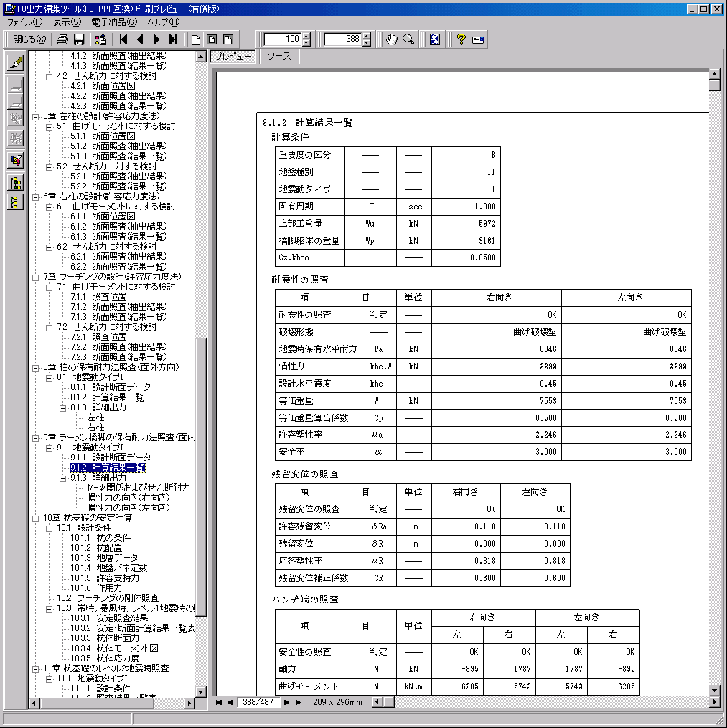
Task: Select the third page layout view icon
Action: tap(228, 39)
